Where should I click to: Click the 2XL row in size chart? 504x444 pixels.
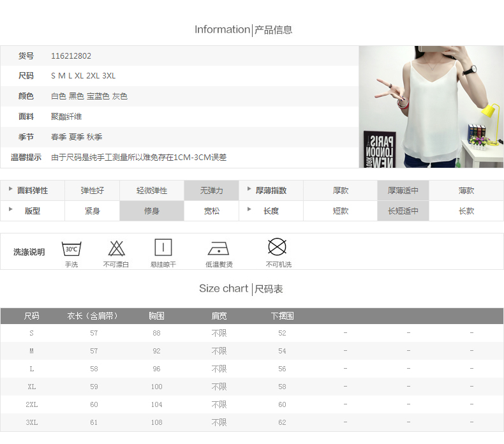coord(31,404)
